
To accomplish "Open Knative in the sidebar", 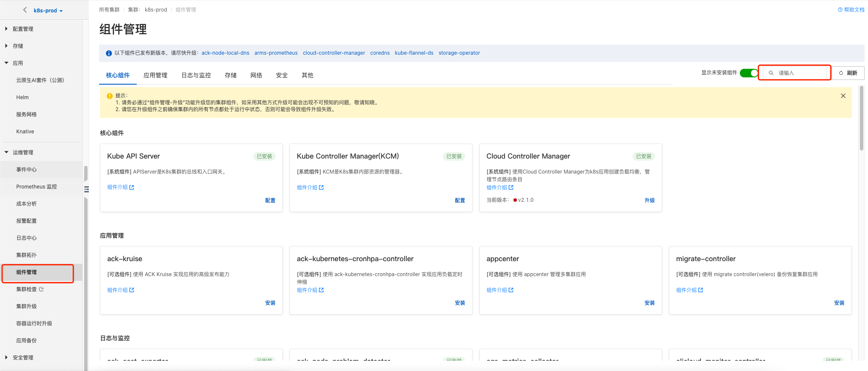I will [25, 131].
